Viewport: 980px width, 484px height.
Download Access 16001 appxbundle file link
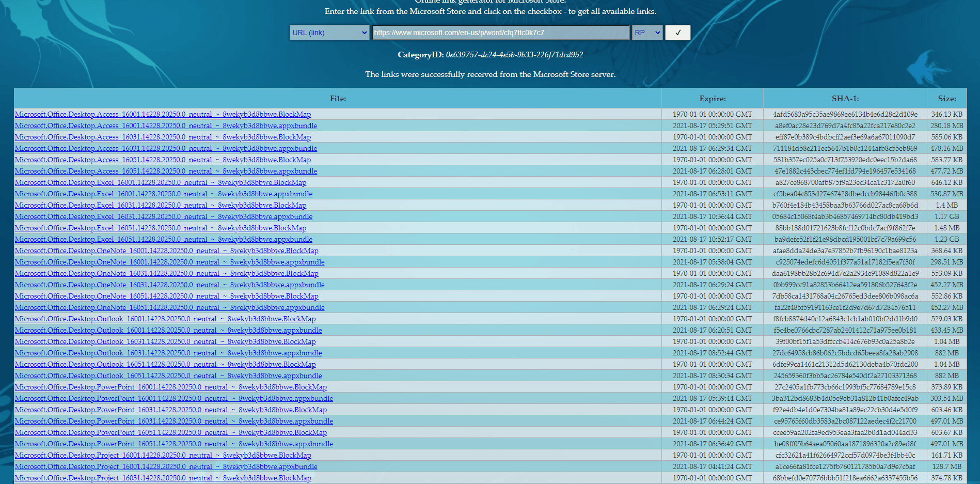point(166,126)
